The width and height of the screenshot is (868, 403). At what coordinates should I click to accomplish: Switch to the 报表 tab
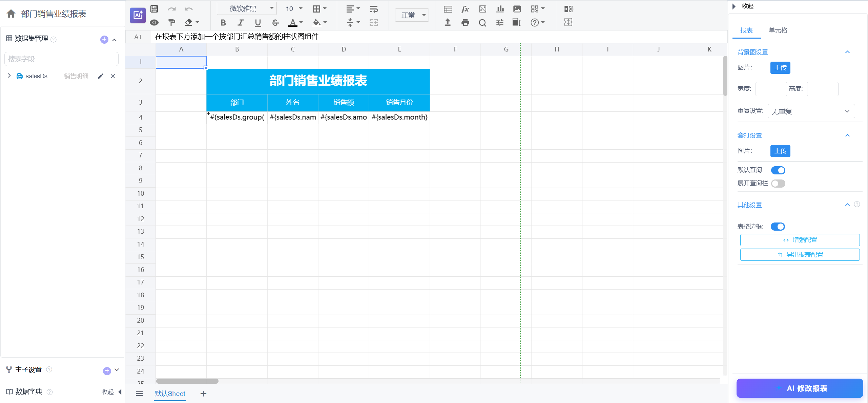[746, 30]
